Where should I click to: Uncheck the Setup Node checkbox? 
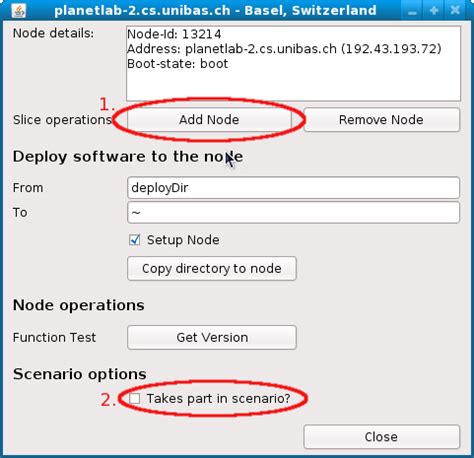(135, 240)
